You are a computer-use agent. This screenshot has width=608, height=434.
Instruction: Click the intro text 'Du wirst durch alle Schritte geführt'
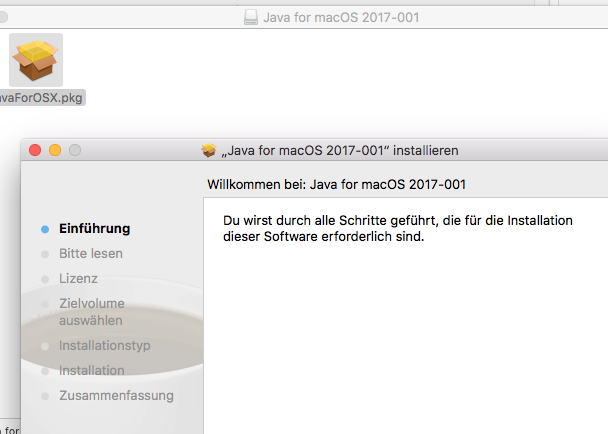[331, 220]
